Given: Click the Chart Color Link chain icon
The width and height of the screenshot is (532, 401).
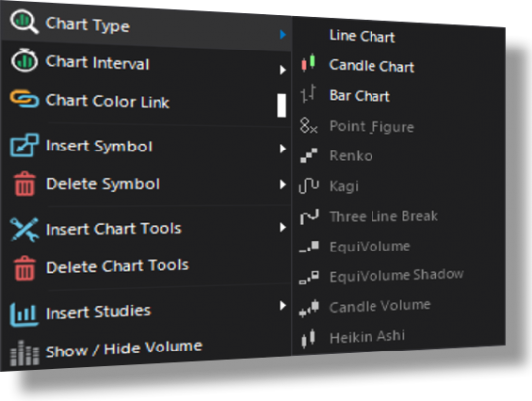Looking at the screenshot, I should click(24, 98).
